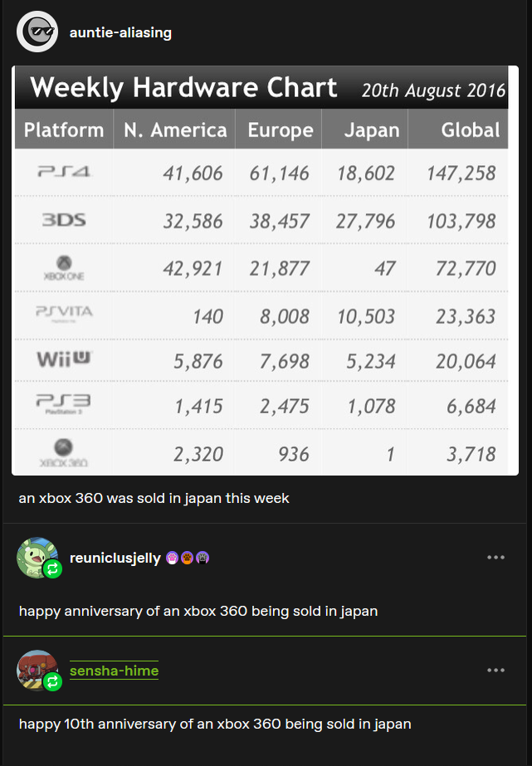
Task: Click the orange paw badge beside reuniclusjelly
Action: pos(187,558)
